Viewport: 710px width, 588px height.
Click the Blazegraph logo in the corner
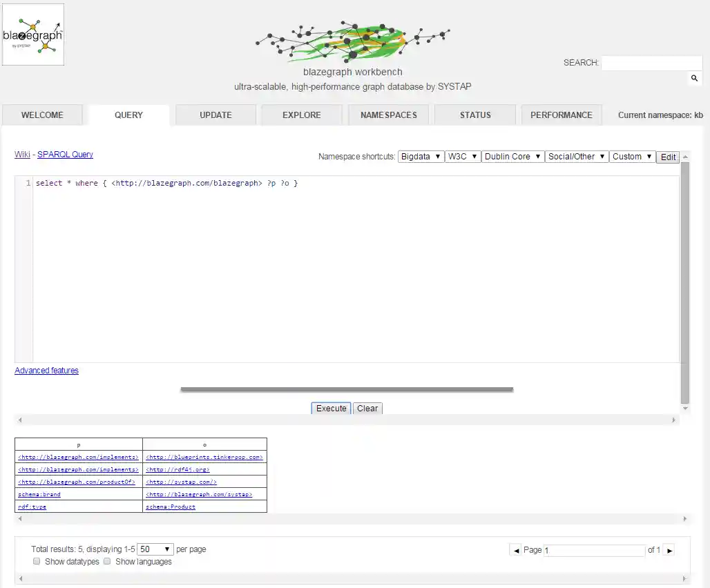click(x=33, y=35)
